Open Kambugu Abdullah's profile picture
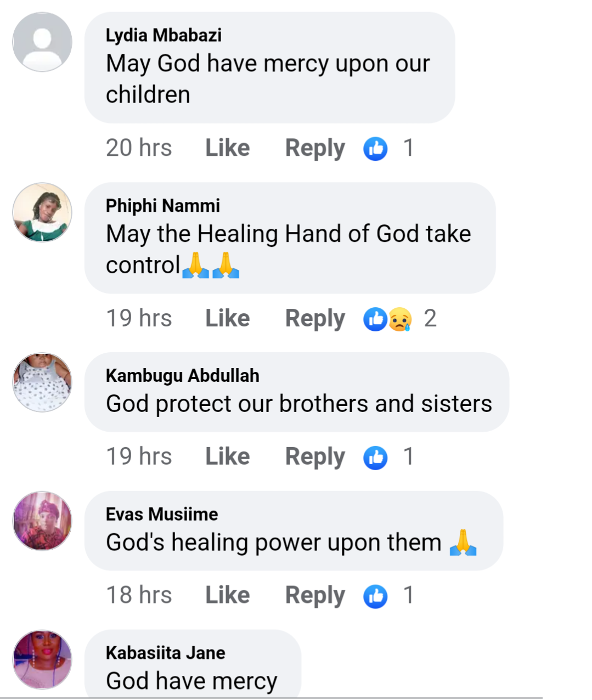592x700 pixels. pyautogui.click(x=42, y=382)
